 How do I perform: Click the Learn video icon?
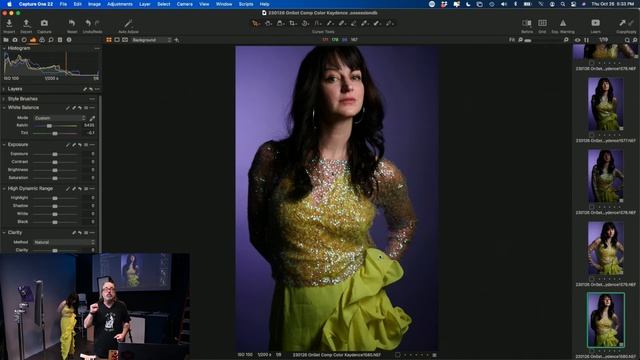(596, 23)
